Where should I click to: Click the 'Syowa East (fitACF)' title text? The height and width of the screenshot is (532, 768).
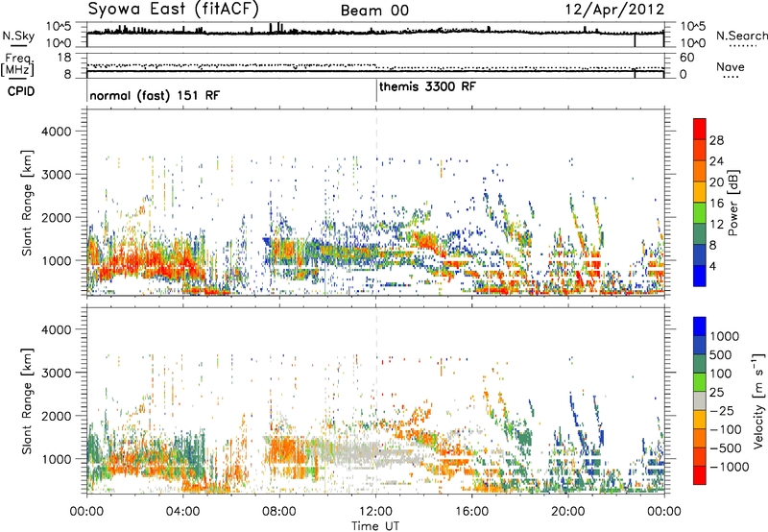[x=173, y=9]
